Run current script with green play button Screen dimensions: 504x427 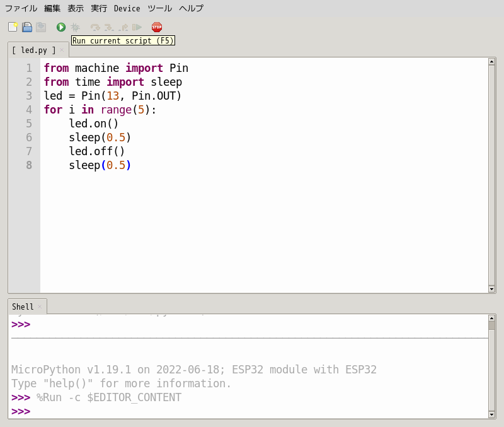click(61, 27)
